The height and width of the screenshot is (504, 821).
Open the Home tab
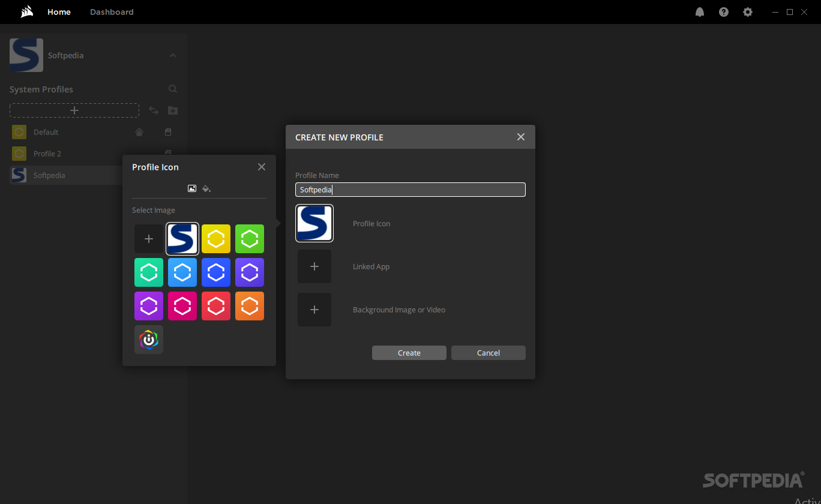[x=59, y=12]
